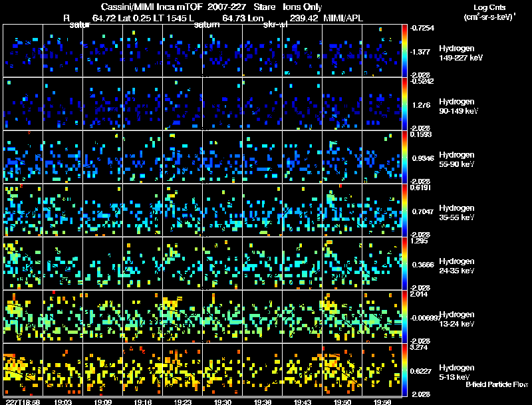Screen dimensions: 532x405
Task: Click the '239.42' longitude value
Action: pyautogui.click(x=304, y=19)
